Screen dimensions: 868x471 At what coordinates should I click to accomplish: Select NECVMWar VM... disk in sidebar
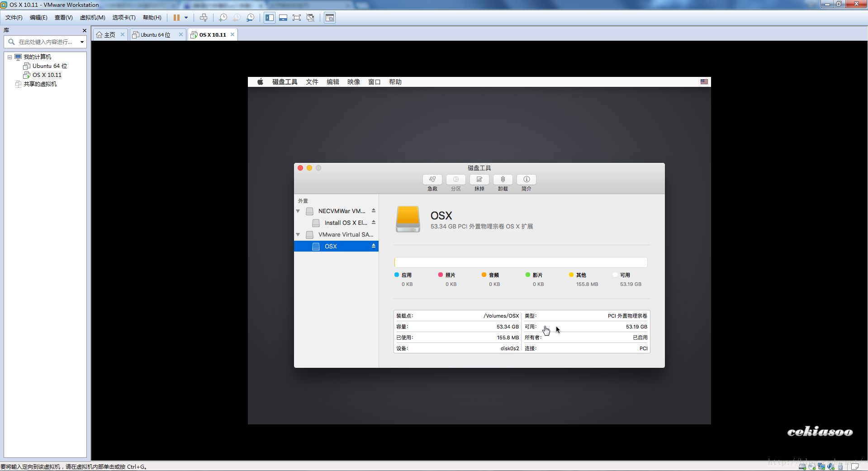pos(336,211)
